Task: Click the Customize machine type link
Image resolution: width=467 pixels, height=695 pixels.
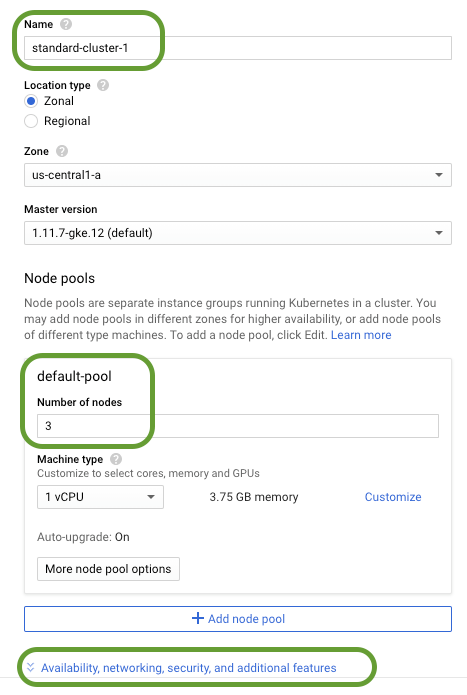Action: coord(393,497)
